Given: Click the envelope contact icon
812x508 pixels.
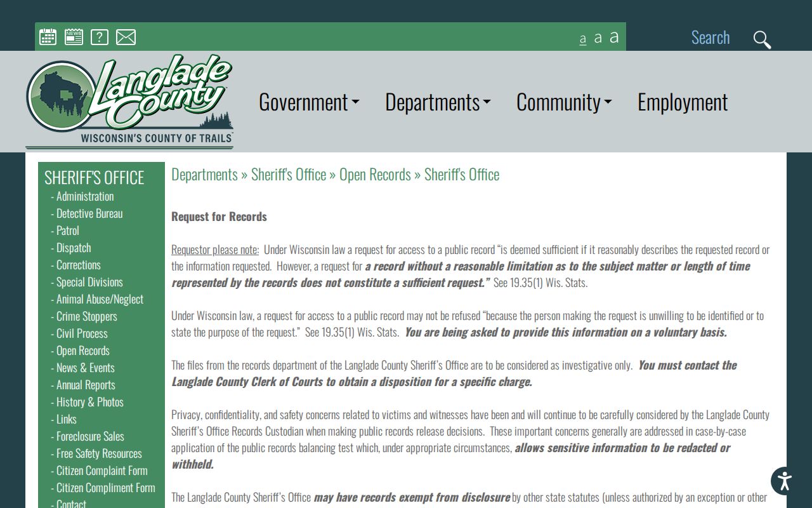Looking at the screenshot, I should 126,37.
